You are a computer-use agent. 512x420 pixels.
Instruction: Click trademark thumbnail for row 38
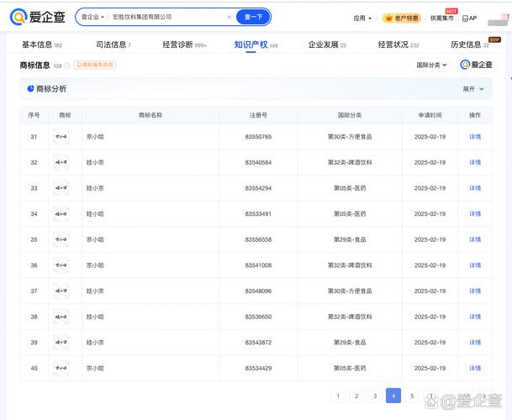(61, 317)
